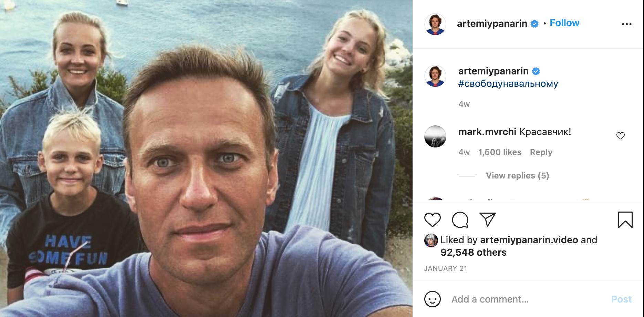Open mark.mvrchi's profile picture
Screen dimensions: 644x317
435,136
